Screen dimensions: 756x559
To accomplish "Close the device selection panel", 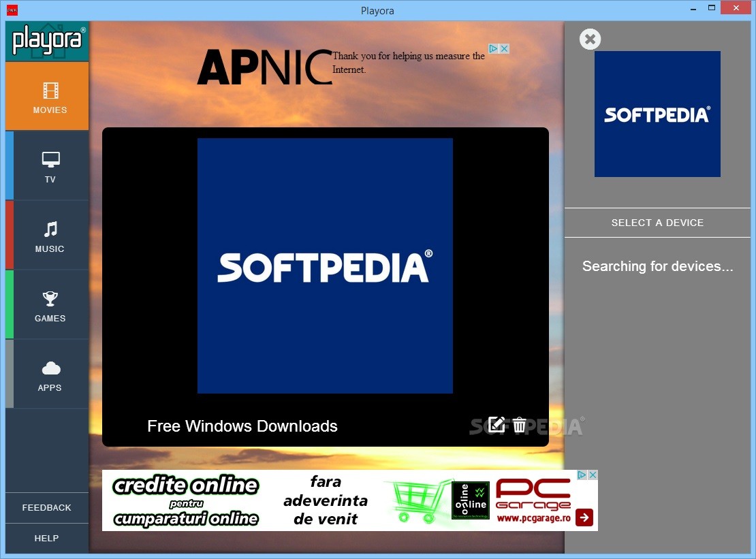I will pyautogui.click(x=590, y=39).
